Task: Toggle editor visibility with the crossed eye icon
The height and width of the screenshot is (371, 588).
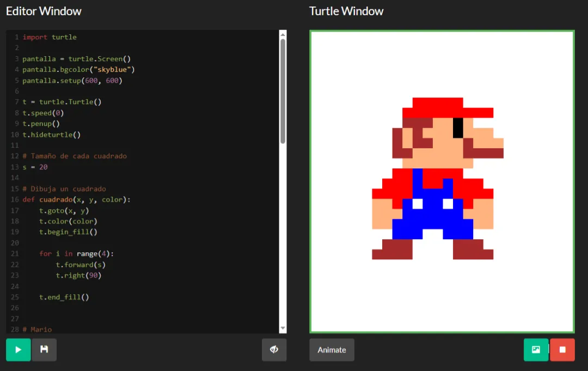Action: click(x=274, y=350)
